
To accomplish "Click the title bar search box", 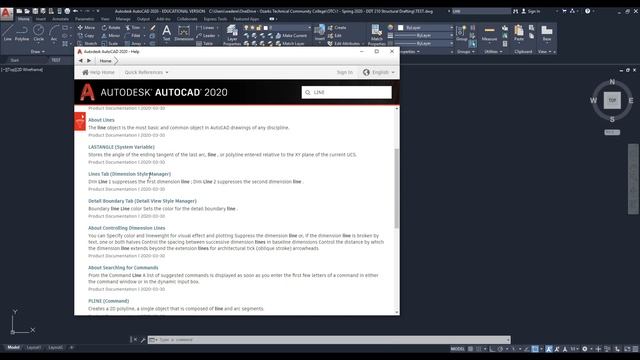I will [481, 11].
